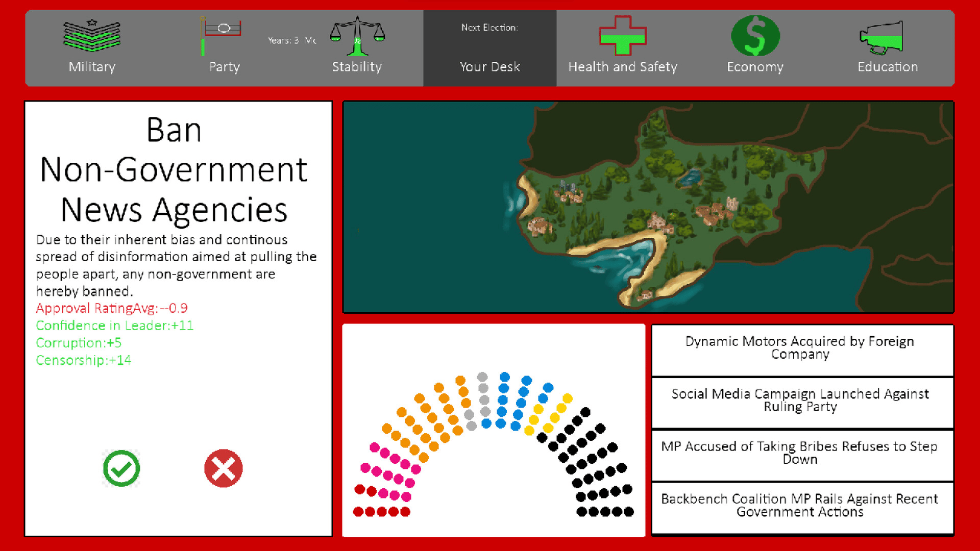Click the orange party seats in parliament

431,418
